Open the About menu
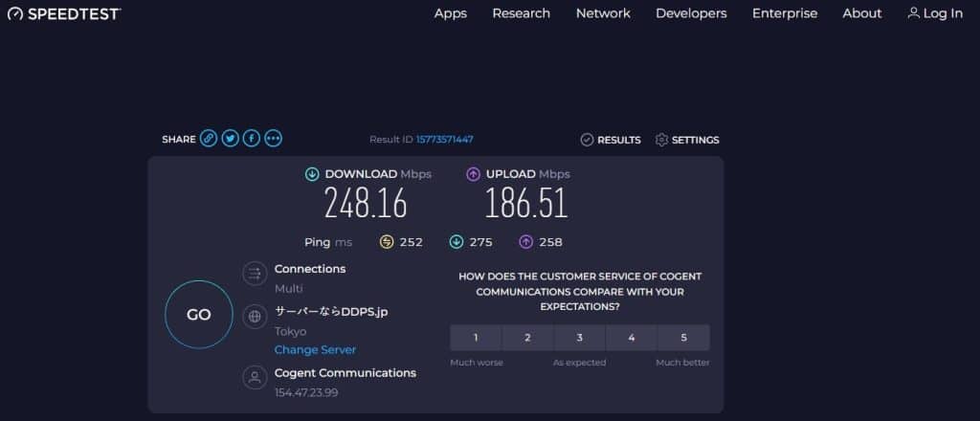The height and width of the screenshot is (421, 980). click(x=862, y=13)
